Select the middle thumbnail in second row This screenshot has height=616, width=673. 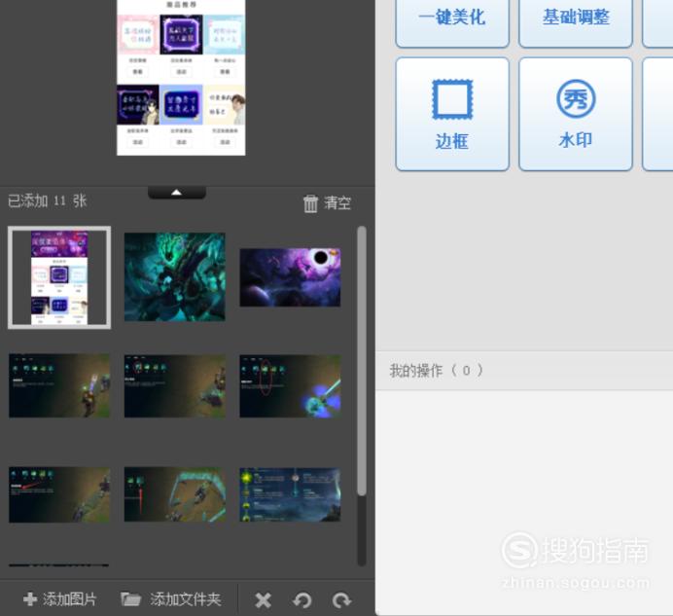coord(175,385)
